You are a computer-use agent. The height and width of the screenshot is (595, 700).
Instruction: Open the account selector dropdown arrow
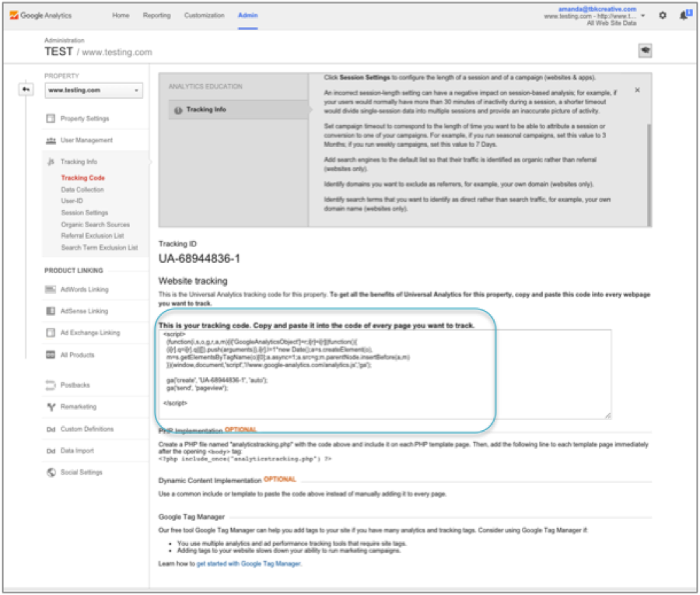643,16
